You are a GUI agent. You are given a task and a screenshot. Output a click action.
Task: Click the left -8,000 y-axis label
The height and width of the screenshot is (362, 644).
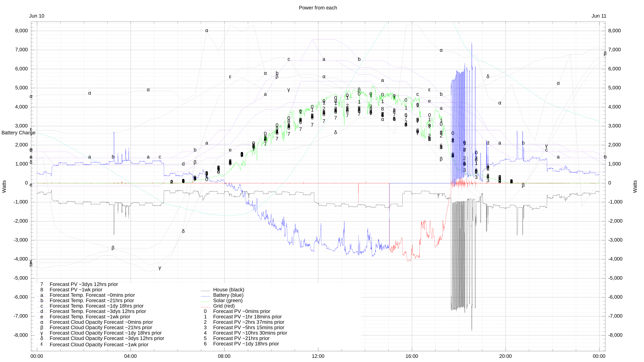click(x=21, y=335)
